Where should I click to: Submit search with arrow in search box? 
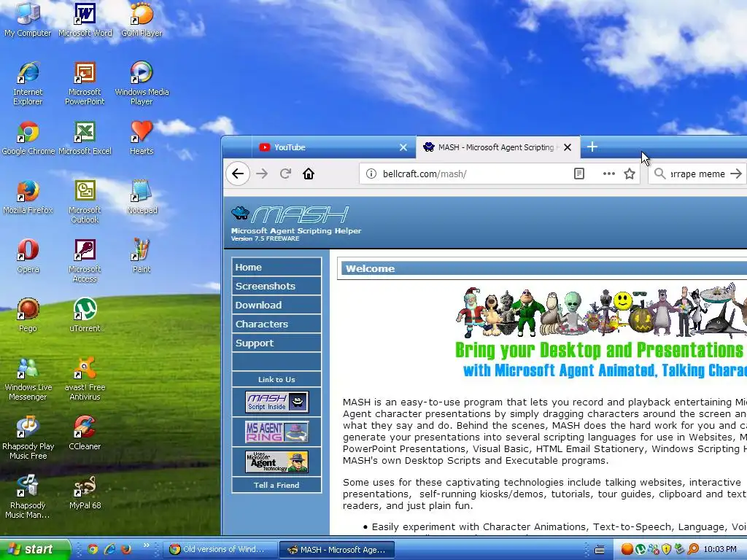click(x=736, y=174)
